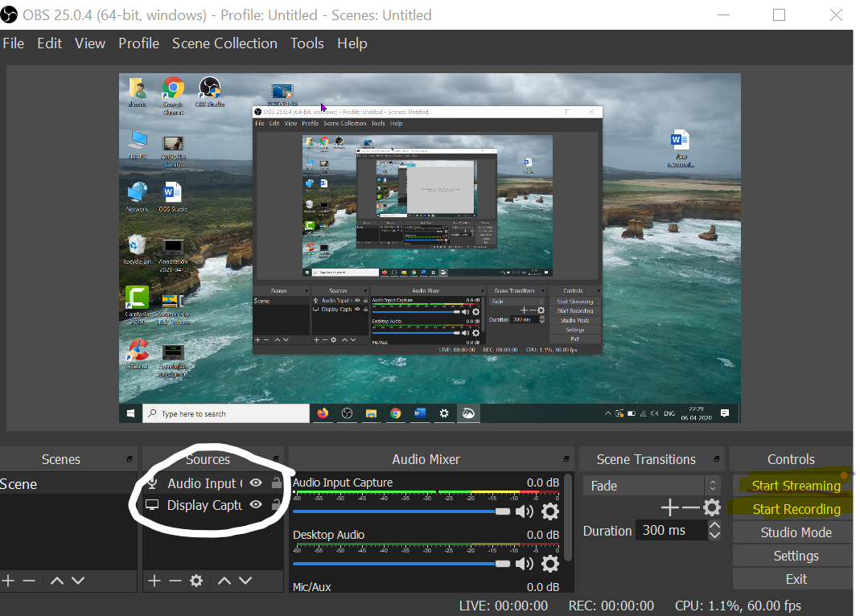Click the Start Recording button
The image size is (860, 616).
[x=796, y=509]
